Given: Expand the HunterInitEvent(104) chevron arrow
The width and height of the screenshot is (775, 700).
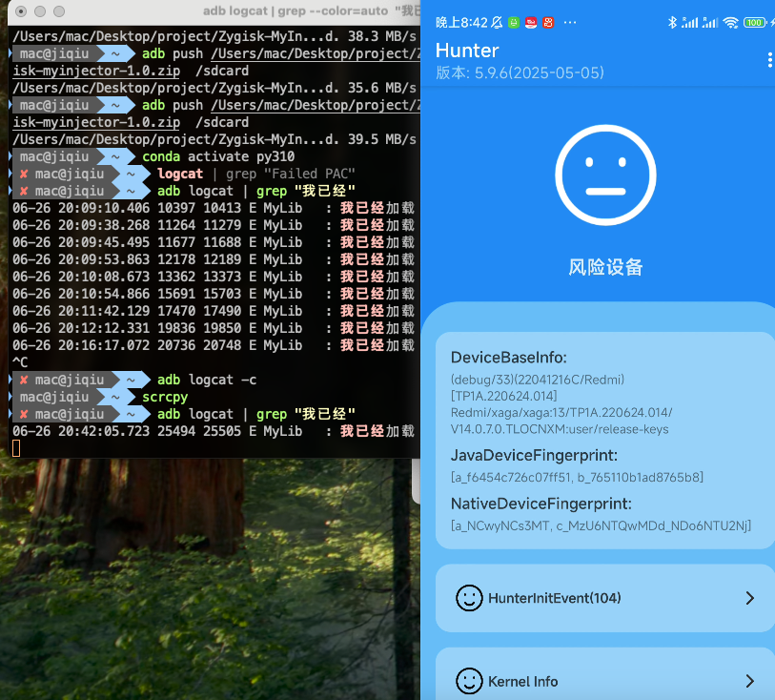Looking at the screenshot, I should [749, 598].
